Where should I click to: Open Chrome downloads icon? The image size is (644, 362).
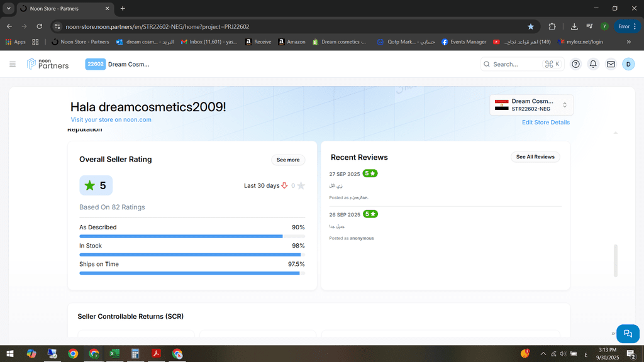tap(574, 26)
